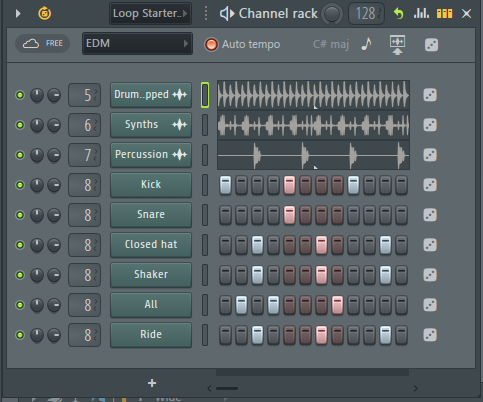
Task: Select the Ride channel button
Action: pyautogui.click(x=151, y=335)
